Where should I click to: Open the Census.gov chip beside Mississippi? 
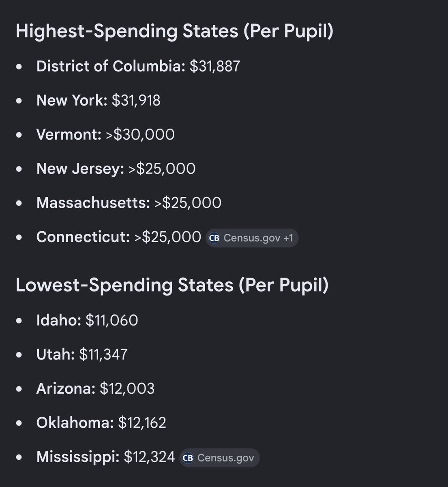click(219, 458)
